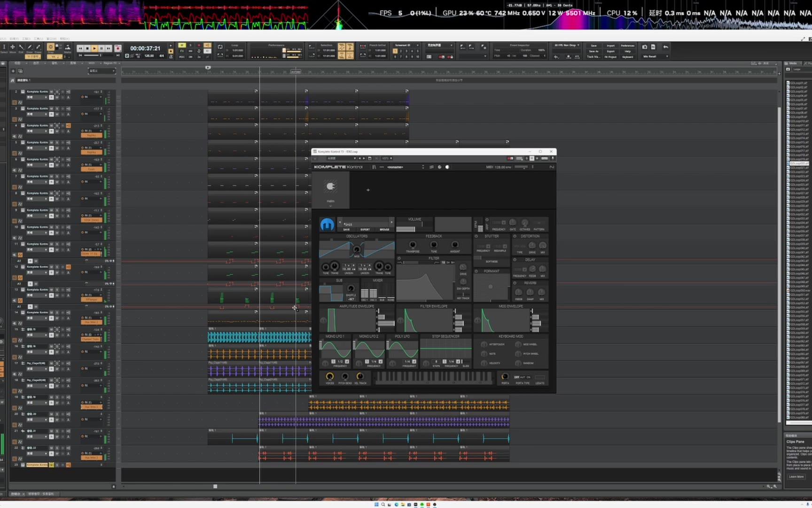Screen dimensions: 812x508
Task: Open the VST3 dropdown in plugin header
Action: (387, 158)
